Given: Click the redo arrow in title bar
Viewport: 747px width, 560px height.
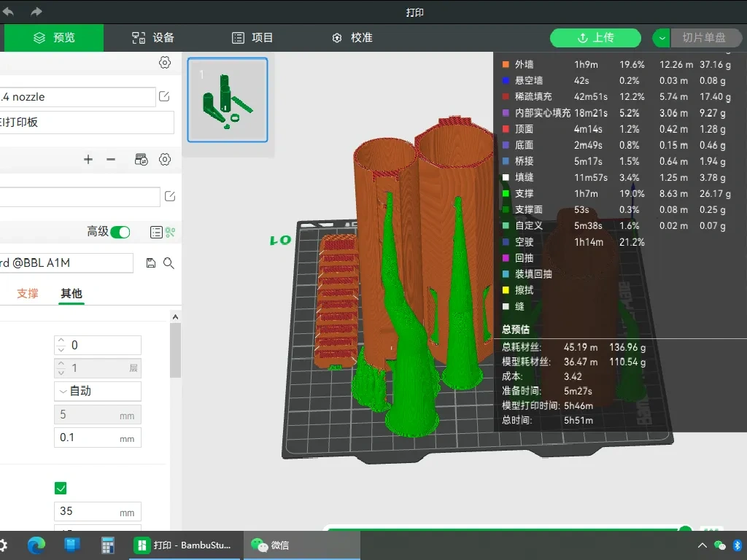Looking at the screenshot, I should [x=36, y=12].
